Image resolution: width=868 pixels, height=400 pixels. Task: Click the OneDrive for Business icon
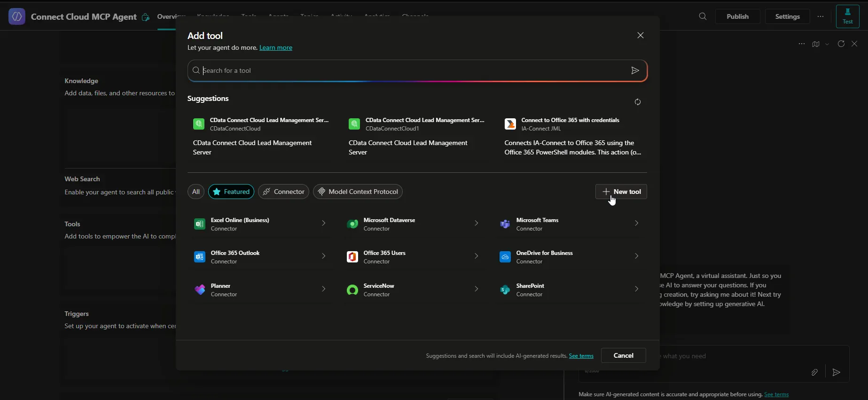tap(505, 257)
